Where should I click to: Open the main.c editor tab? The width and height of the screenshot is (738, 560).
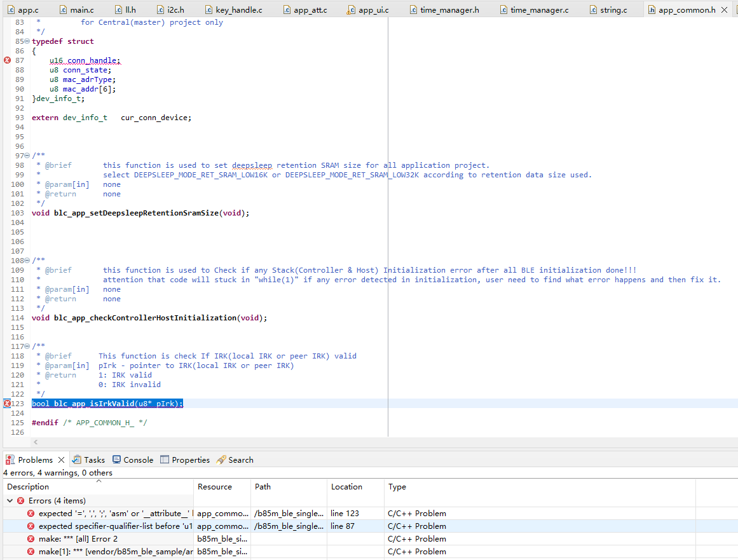pos(77,10)
